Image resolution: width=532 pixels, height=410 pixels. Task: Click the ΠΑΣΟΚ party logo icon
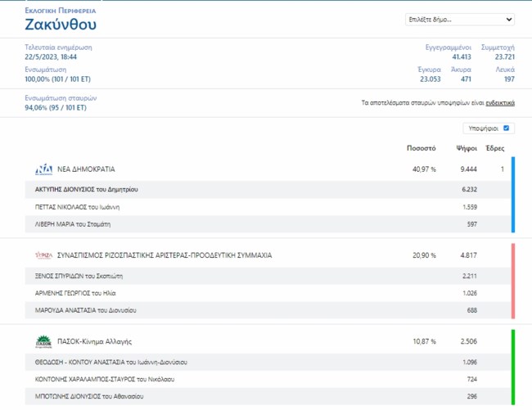[x=43, y=341]
